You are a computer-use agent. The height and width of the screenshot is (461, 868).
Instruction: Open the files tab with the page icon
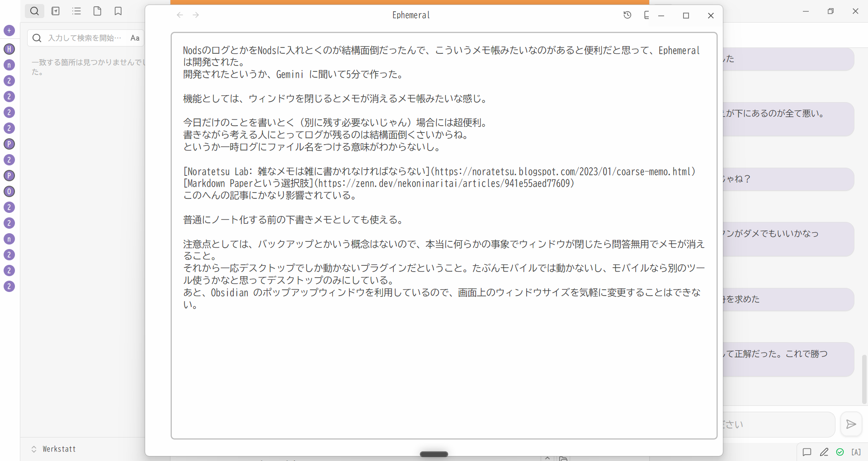97,11
